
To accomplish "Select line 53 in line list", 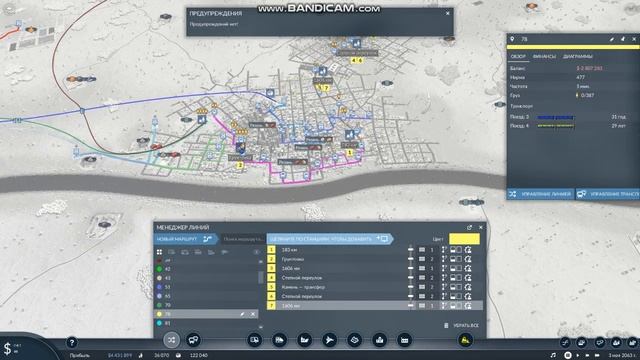I will click(x=206, y=287).
